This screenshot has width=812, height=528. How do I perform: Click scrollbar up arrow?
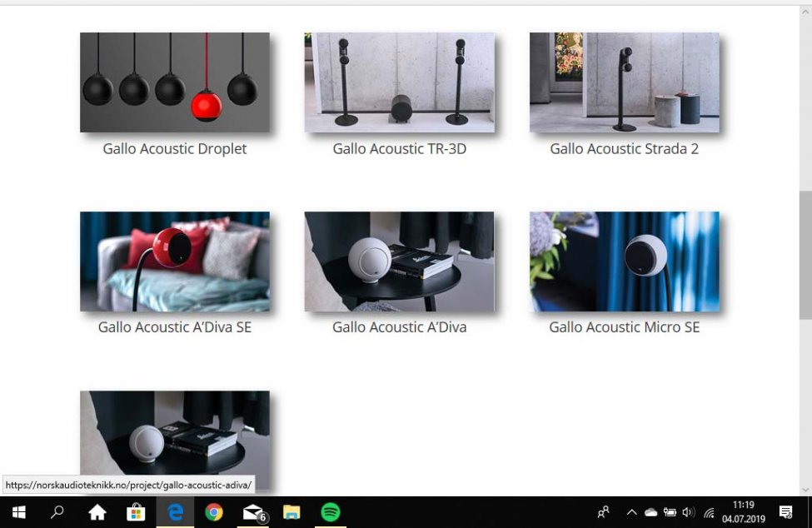[805, 12]
